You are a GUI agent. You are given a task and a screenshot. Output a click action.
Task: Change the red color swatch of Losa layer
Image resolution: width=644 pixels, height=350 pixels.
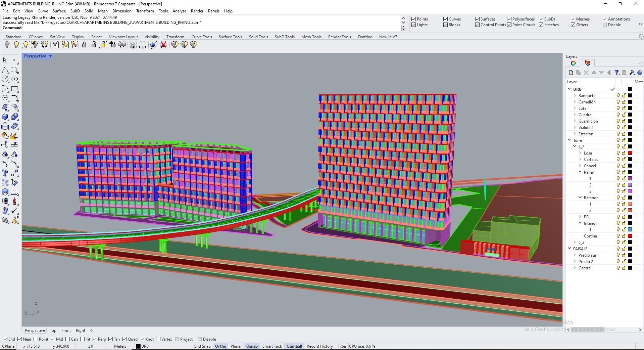tap(630, 153)
